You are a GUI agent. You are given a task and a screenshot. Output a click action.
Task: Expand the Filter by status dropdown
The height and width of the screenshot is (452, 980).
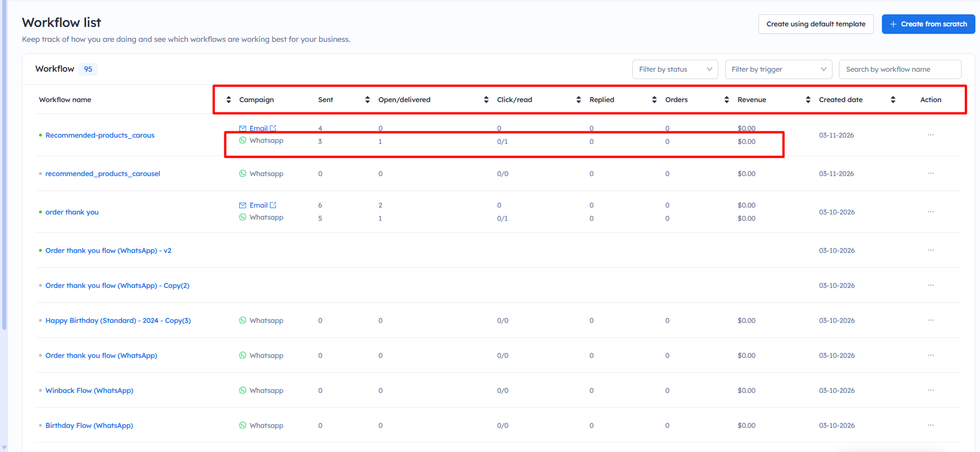click(x=675, y=69)
